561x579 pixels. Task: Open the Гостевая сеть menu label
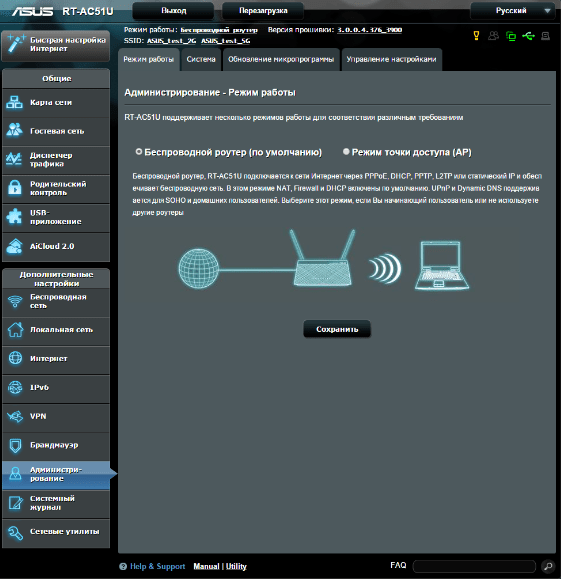[57, 131]
